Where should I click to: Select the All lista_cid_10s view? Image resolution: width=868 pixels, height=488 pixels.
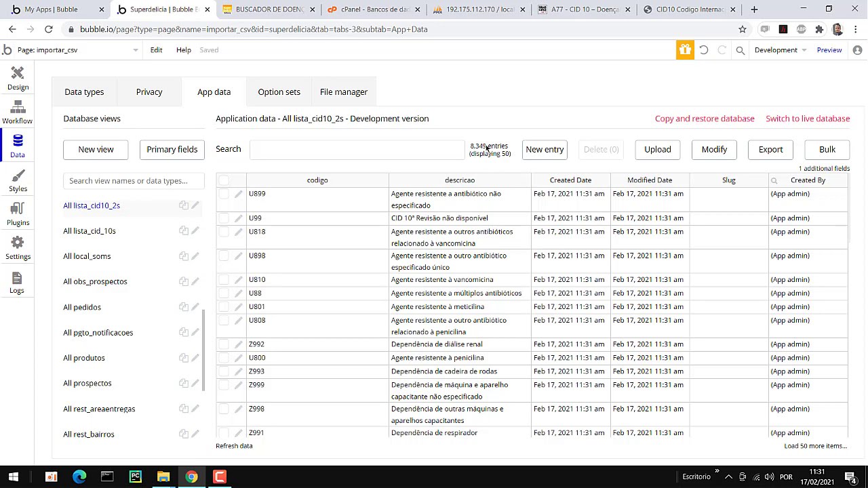(90, 231)
